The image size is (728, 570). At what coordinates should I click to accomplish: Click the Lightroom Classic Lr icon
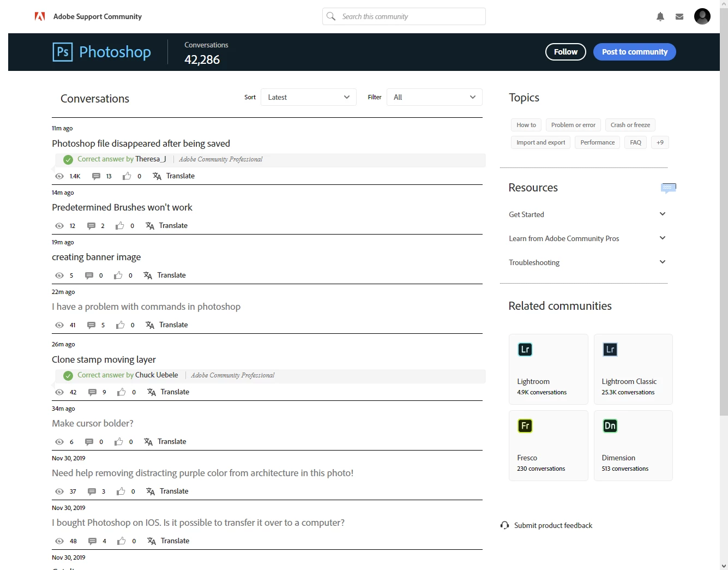(x=610, y=350)
